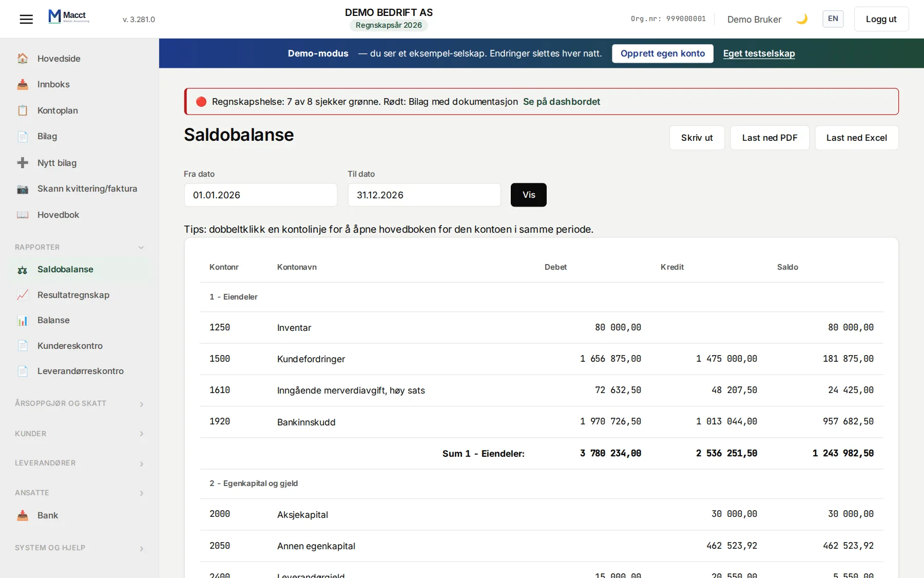
Task: Open the hamburger menu icon
Action: [x=26, y=19]
